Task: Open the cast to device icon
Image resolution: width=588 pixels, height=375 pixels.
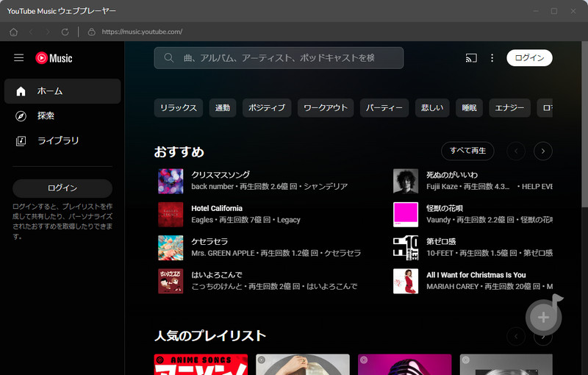Action: tap(471, 58)
